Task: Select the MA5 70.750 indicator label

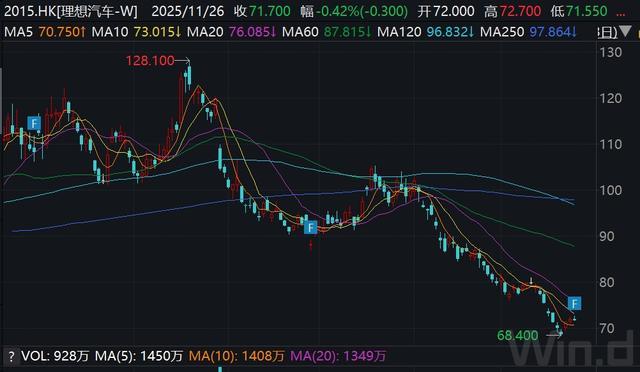Action: click(44, 31)
